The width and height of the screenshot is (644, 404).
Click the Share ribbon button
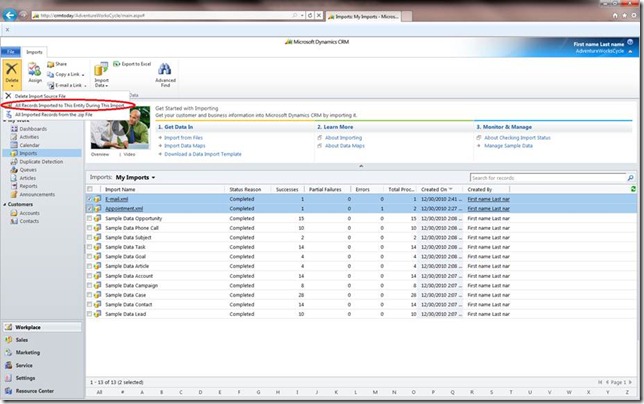tap(57, 64)
